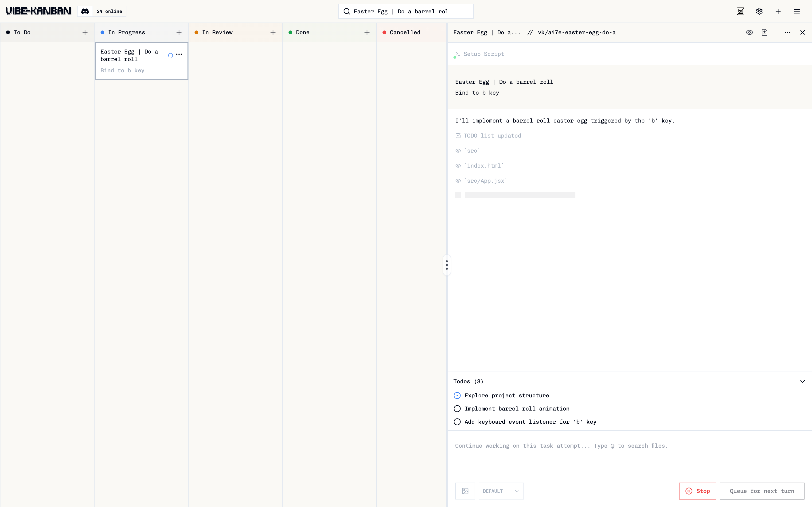Collapse the Todos (3) section chevron
Viewport: 812px width, 507px height.
[802, 382]
